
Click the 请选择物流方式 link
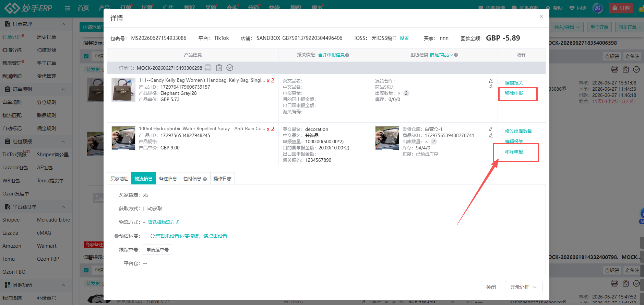pos(164,222)
